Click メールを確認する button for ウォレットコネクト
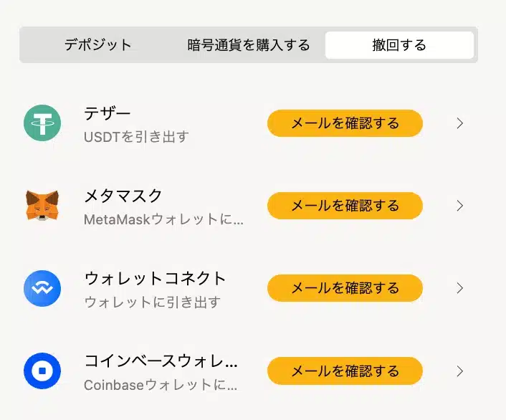Screen dimensions: 506x420 [x=345, y=288]
